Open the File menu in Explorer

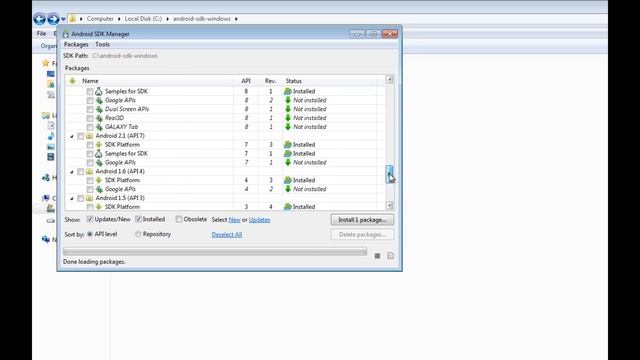(41, 33)
